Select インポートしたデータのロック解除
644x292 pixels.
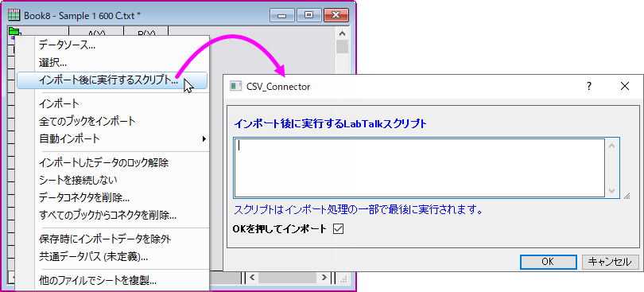[112, 162]
